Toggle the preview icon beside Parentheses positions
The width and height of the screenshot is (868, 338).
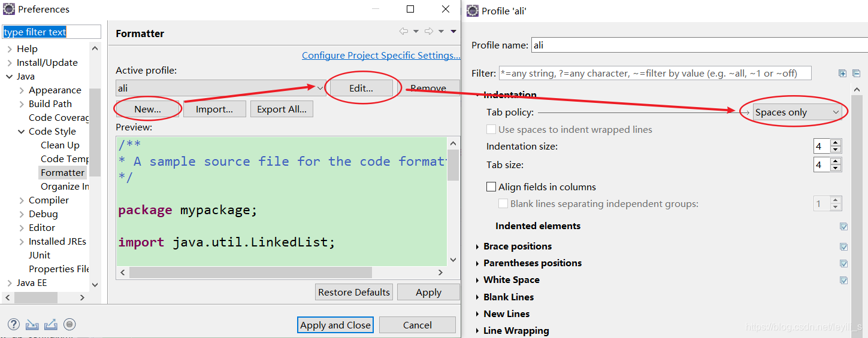(844, 263)
